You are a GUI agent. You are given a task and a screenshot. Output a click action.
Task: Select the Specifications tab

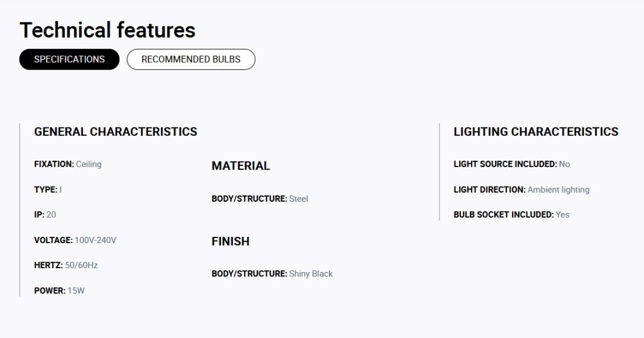pos(69,60)
